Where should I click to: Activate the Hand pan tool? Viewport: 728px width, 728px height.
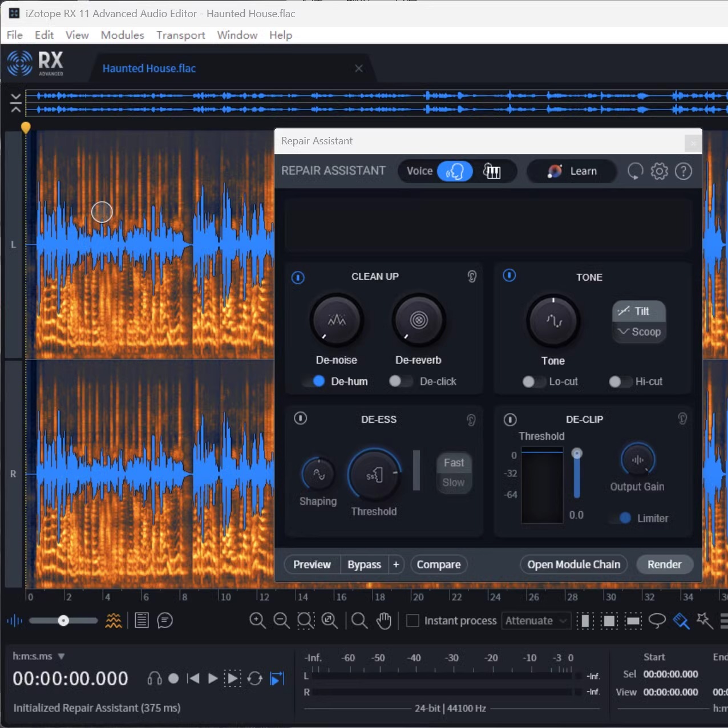click(384, 621)
